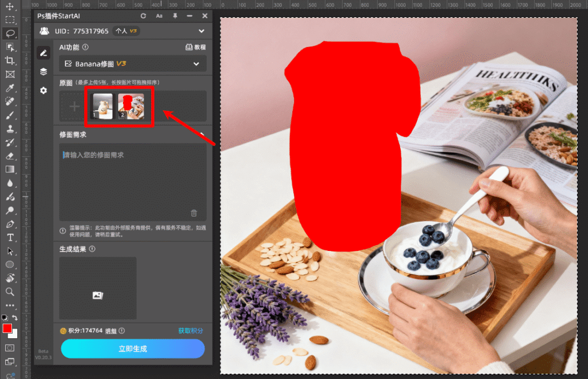
Task: Expand the UID account chevron
Action: (x=202, y=31)
